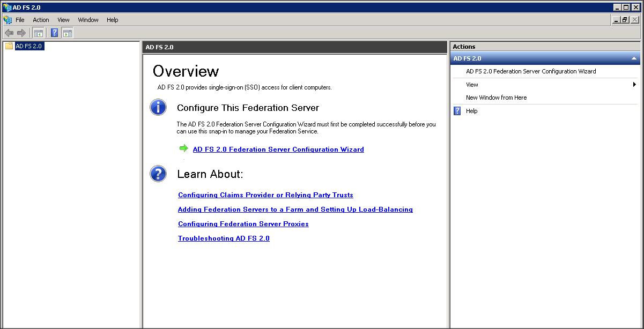Click Help text in Actions pane
Screen dimensions: 644x329
471,111
